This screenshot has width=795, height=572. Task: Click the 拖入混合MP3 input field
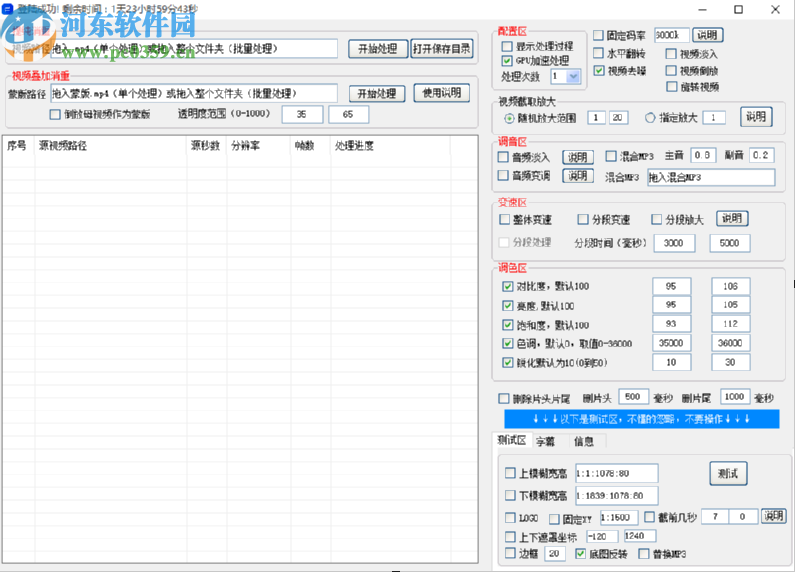coord(710,177)
